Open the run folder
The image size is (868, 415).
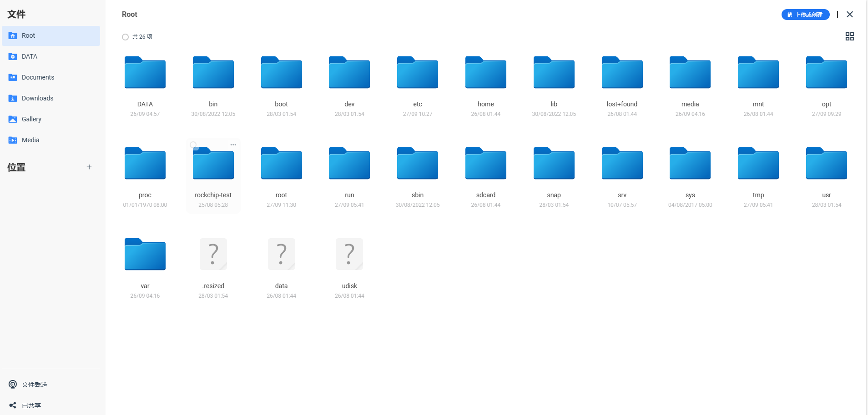349,163
